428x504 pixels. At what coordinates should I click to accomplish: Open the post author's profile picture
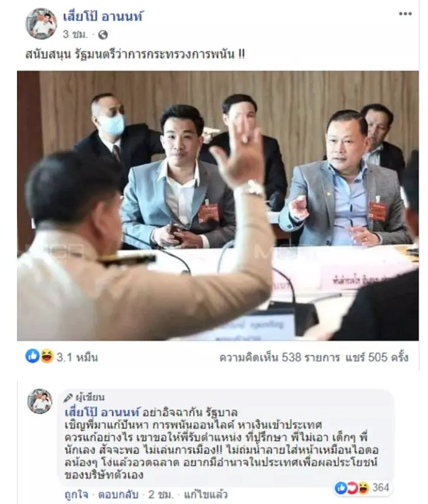coord(41,24)
